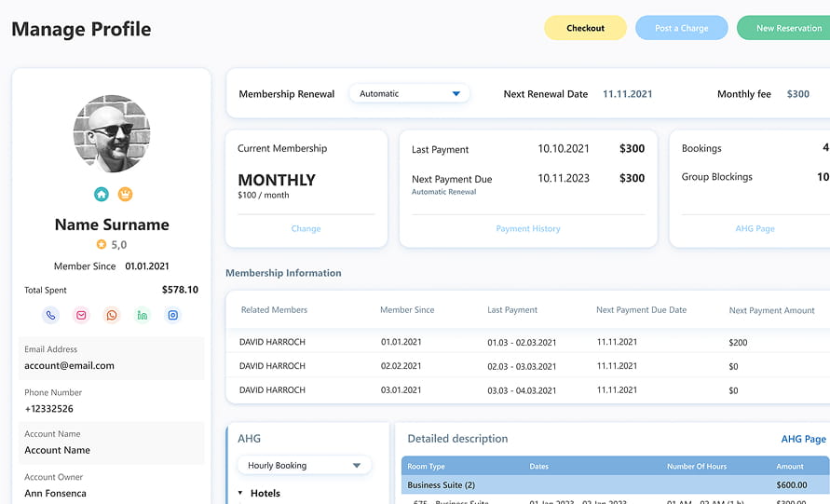Click the orange crown badge icon
Image resolution: width=830 pixels, height=504 pixels.
(125, 194)
